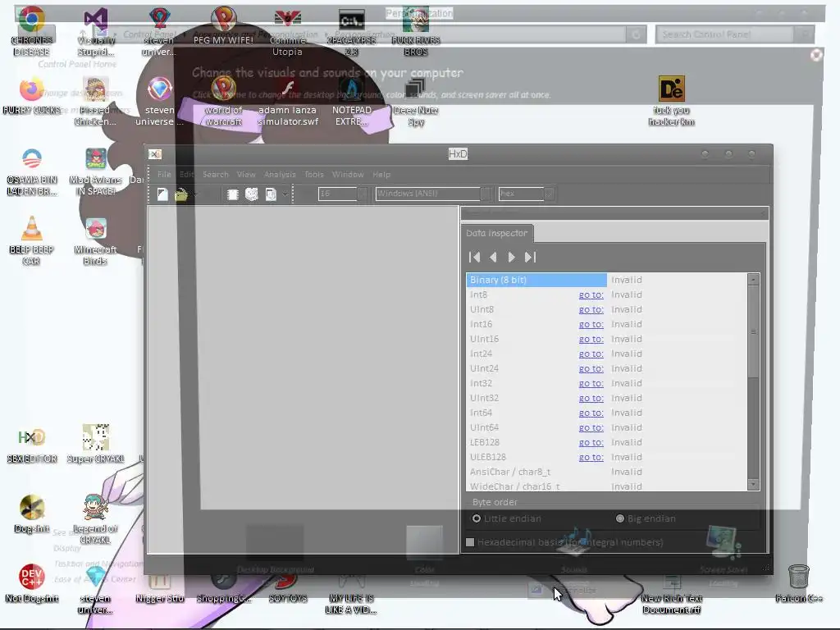The width and height of the screenshot is (840, 630).
Task: Open the Search menu in HxD
Action: pyautogui.click(x=216, y=175)
